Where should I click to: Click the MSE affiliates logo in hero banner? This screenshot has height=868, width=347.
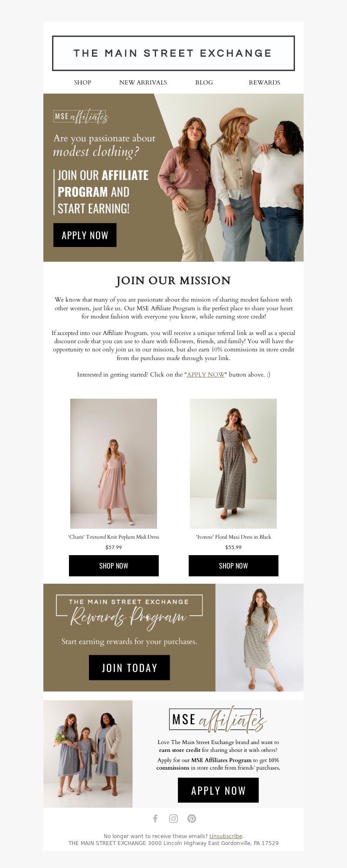pos(81,116)
